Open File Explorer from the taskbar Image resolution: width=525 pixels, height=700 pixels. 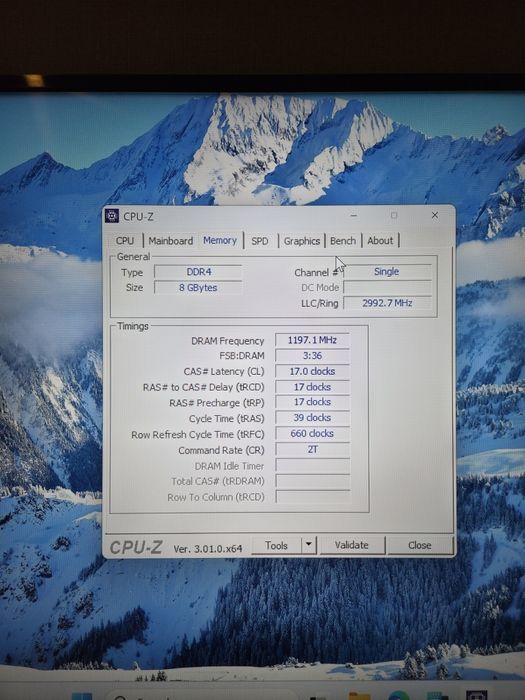tap(359, 696)
